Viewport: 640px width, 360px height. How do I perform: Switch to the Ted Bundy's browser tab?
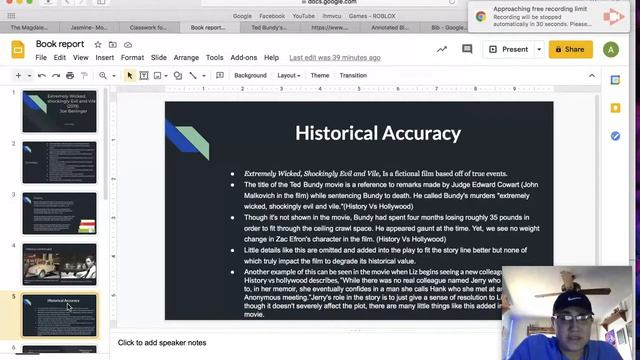click(269, 27)
